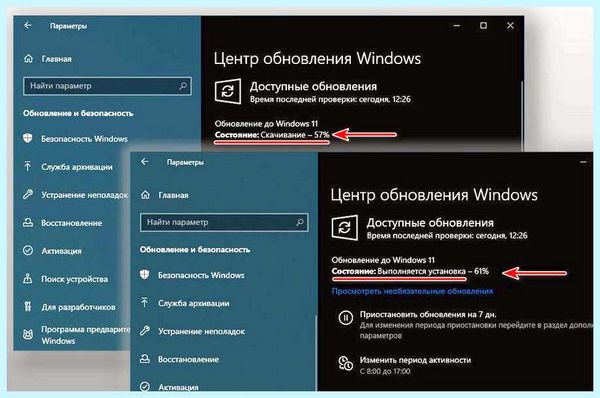The height and width of the screenshot is (398, 600).
Task: Click search magnifier in front window's Найти параметр
Action: (300, 222)
